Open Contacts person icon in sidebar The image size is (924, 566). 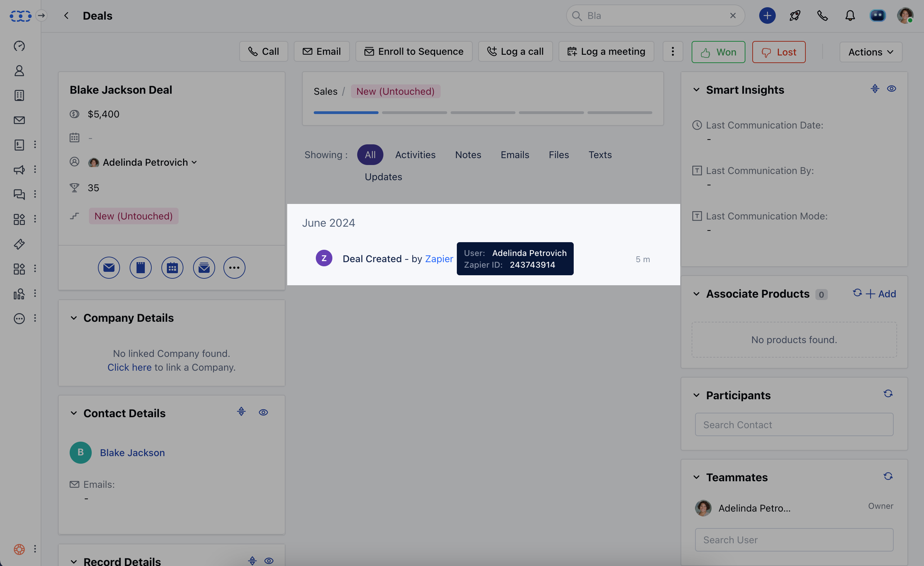pyautogui.click(x=19, y=70)
